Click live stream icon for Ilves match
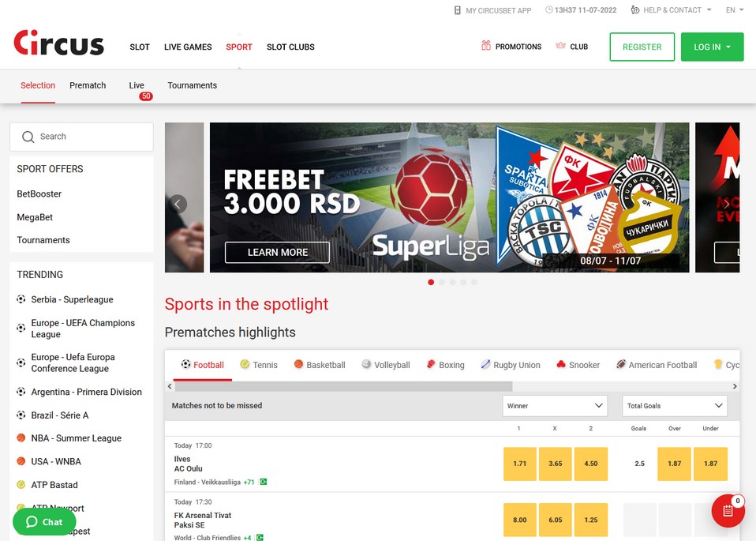 264,482
